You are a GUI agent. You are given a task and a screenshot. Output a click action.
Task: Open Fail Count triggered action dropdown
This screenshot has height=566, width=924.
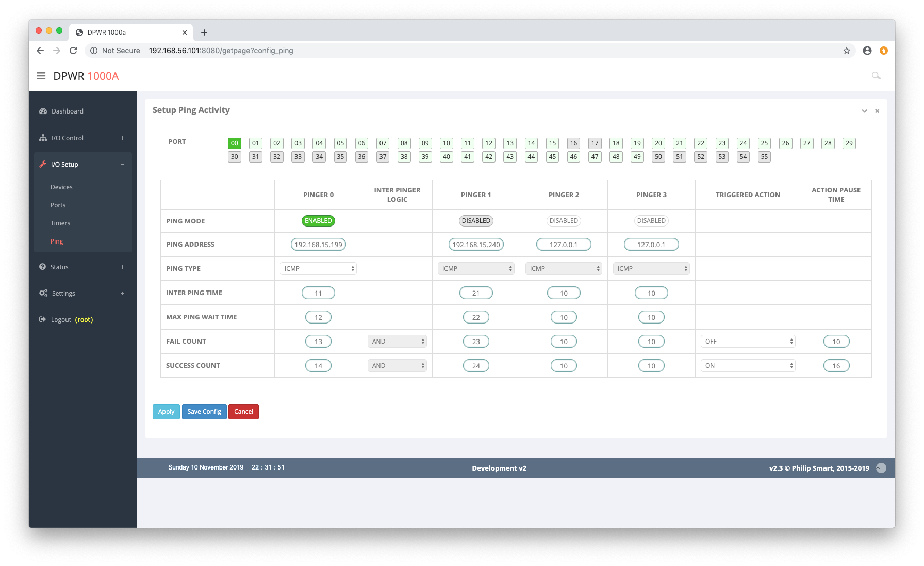(748, 342)
